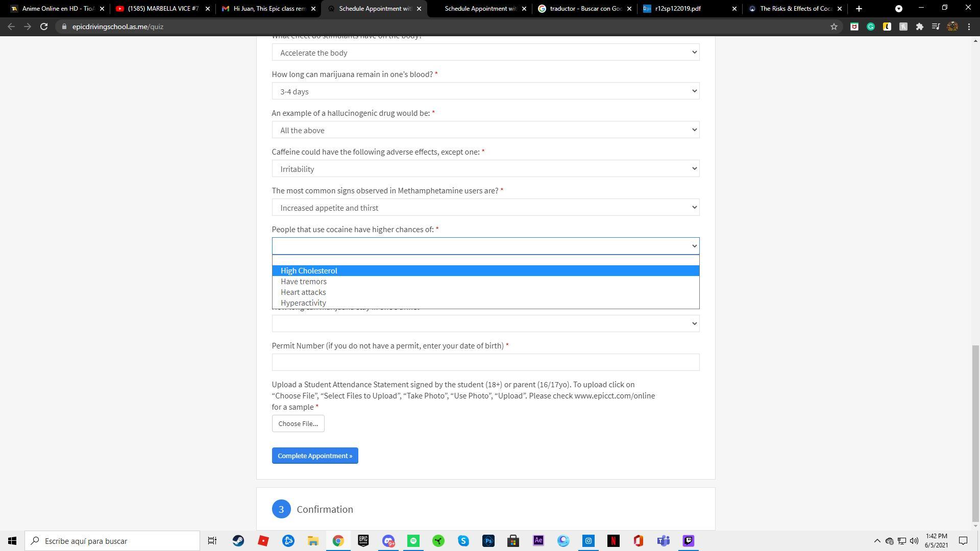980x551 pixels.
Task: Pick the 'Hyperactivity' option
Action: (x=303, y=303)
